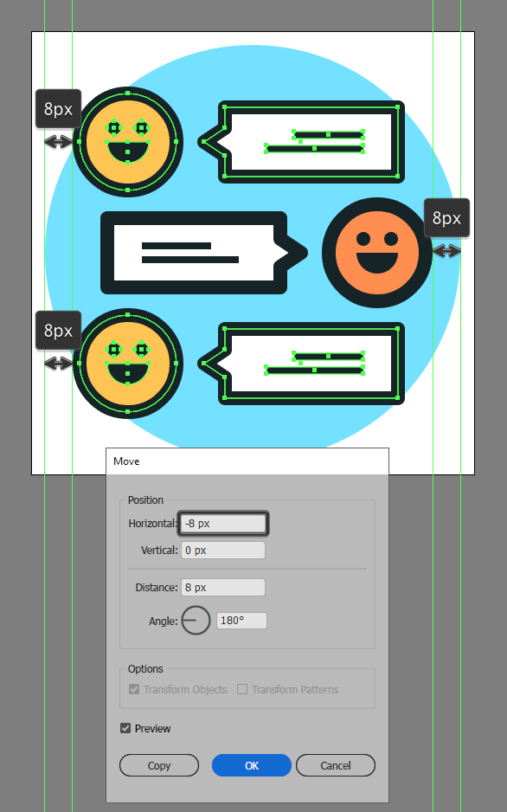Click the angle dial control
This screenshot has width=507, height=812.
[196, 621]
